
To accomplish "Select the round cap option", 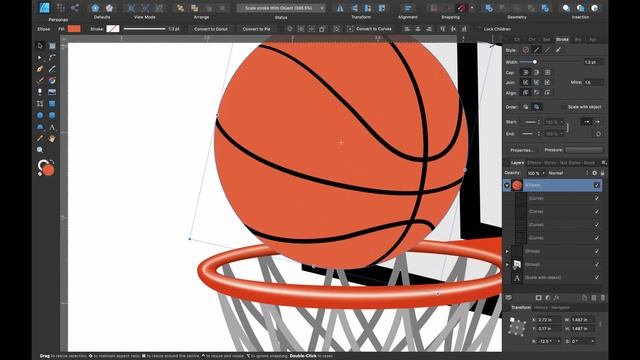I will click(x=526, y=72).
